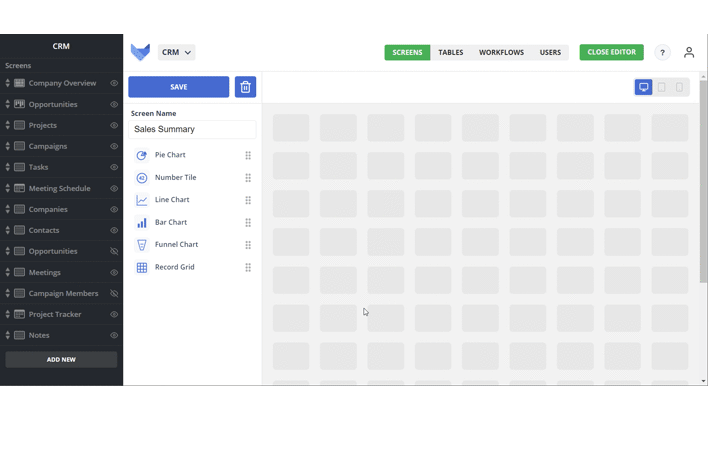Switch to desktop layout view
Image resolution: width=720 pixels, height=450 pixels.
(x=644, y=87)
